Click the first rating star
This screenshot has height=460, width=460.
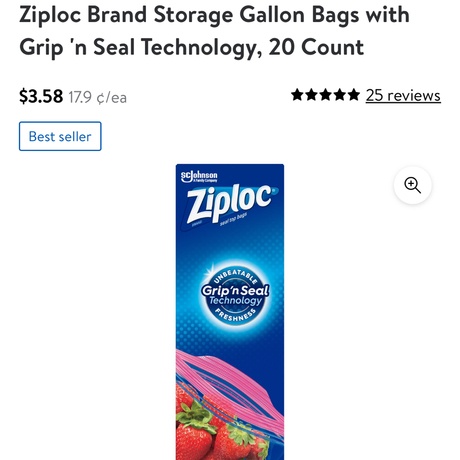pos(297,95)
